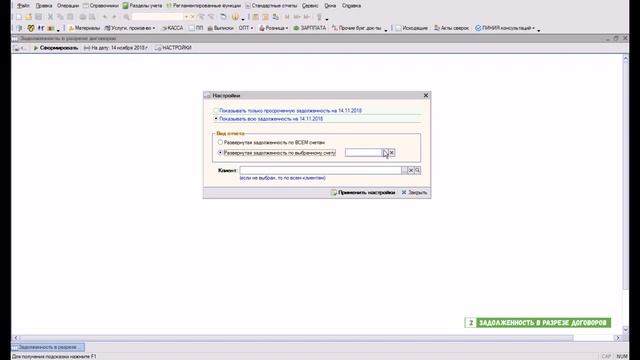
Task: Expand the ОПТ dropdown
Action: (x=246, y=28)
